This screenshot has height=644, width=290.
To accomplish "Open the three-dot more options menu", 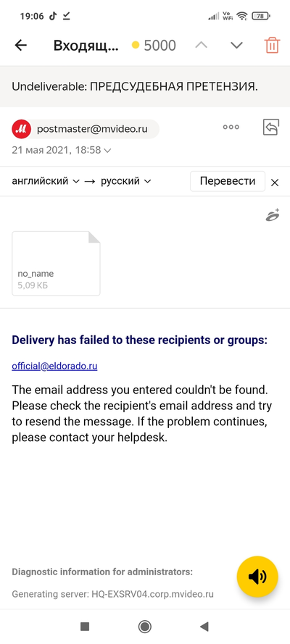I will tap(231, 127).
